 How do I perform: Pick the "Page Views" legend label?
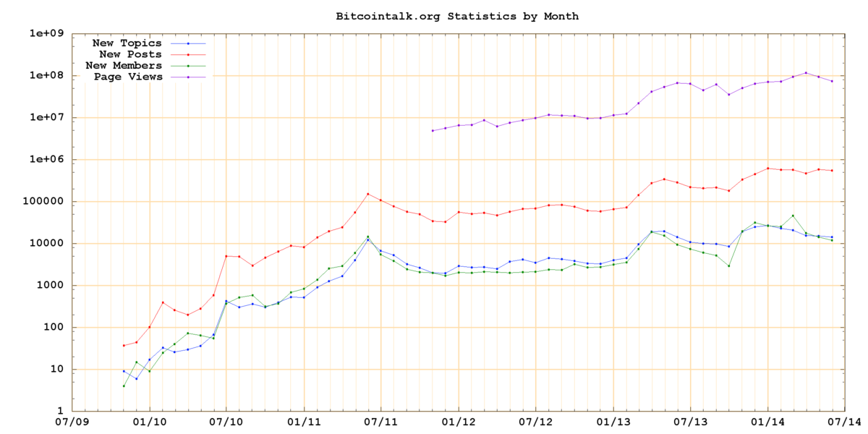tap(127, 76)
